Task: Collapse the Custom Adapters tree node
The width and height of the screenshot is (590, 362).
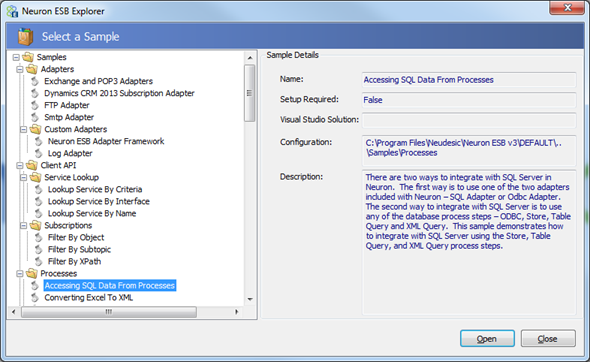Action: pyautogui.click(x=24, y=130)
